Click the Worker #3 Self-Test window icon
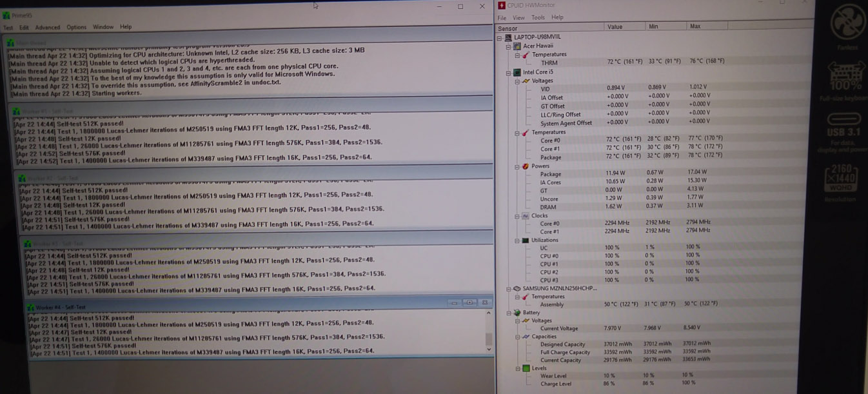 pyautogui.click(x=28, y=244)
